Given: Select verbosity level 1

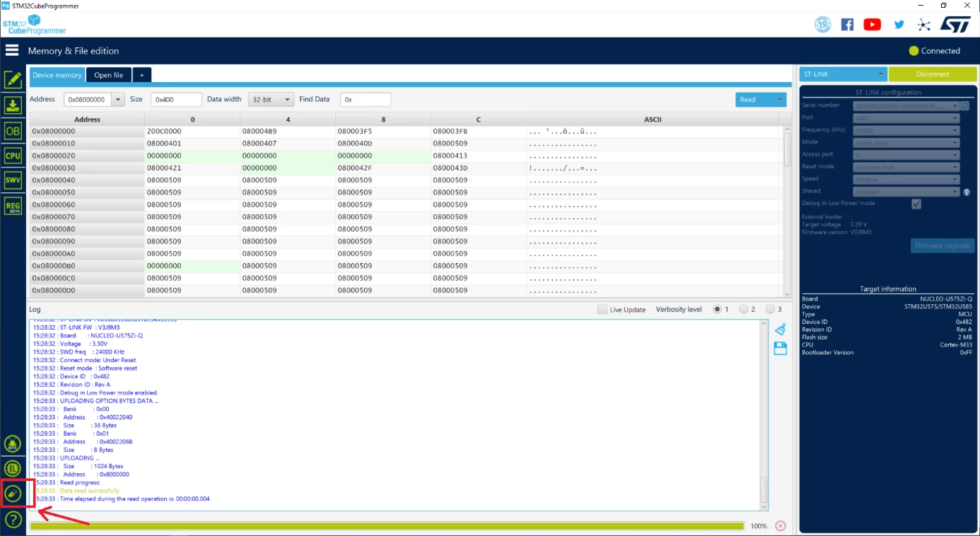Looking at the screenshot, I should [x=717, y=310].
